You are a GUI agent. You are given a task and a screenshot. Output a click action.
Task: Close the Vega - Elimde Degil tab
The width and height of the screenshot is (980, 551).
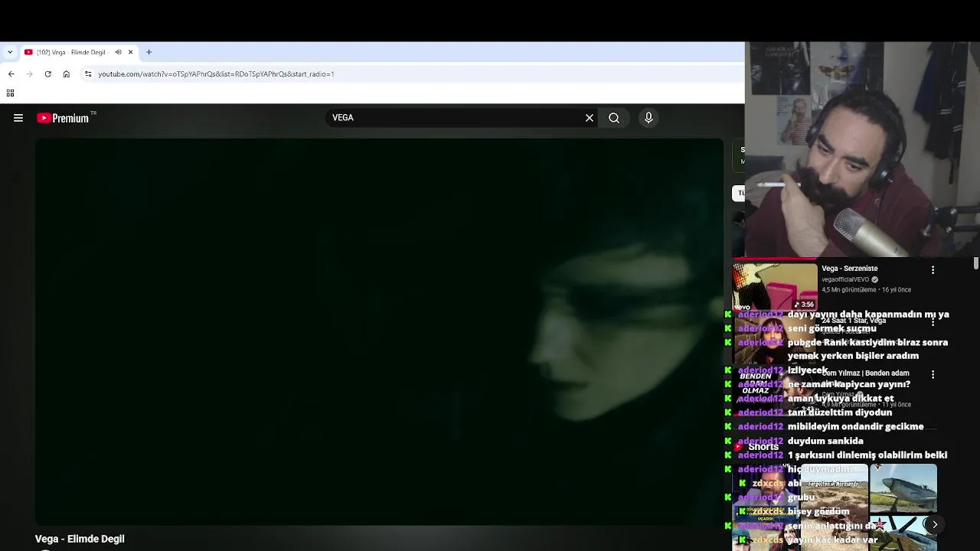click(130, 52)
